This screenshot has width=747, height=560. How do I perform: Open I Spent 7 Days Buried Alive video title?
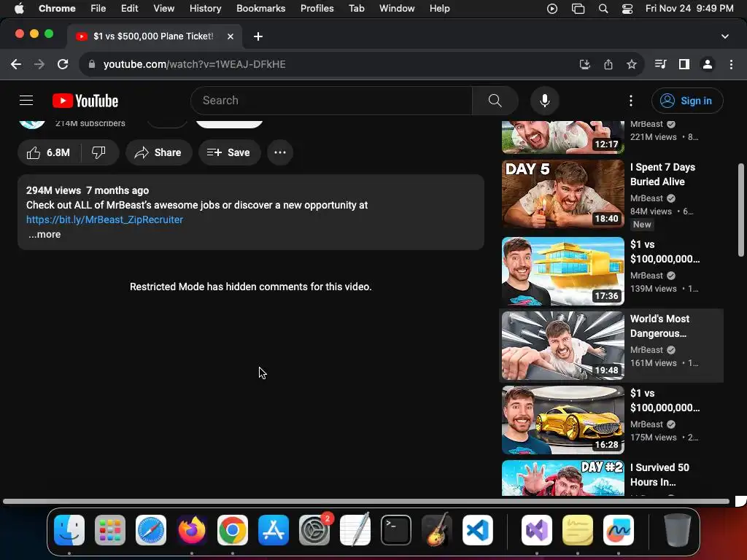662,174
